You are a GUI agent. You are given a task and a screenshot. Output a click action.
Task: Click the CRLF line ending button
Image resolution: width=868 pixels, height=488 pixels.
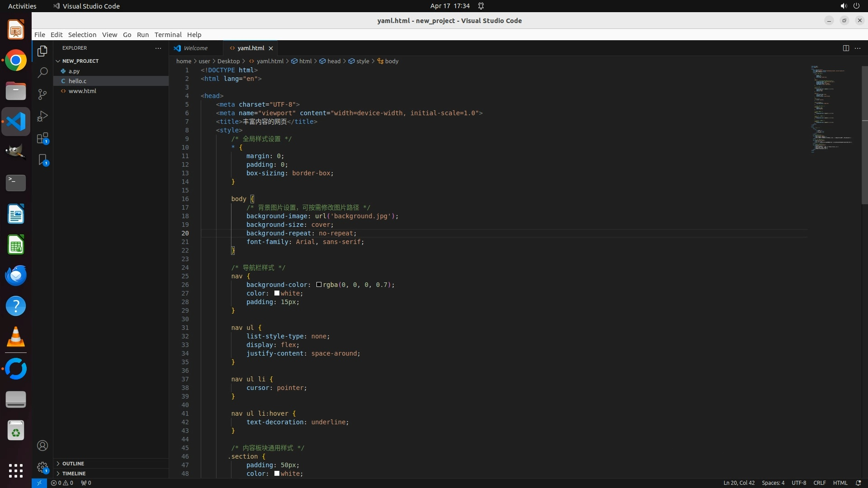(819, 483)
